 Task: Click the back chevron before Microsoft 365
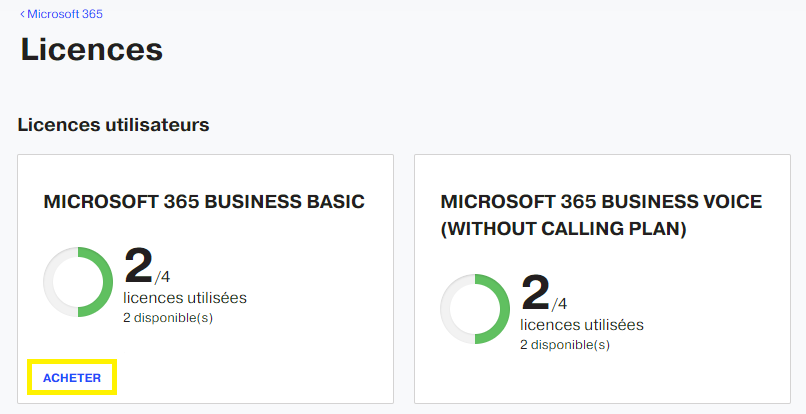pos(22,14)
